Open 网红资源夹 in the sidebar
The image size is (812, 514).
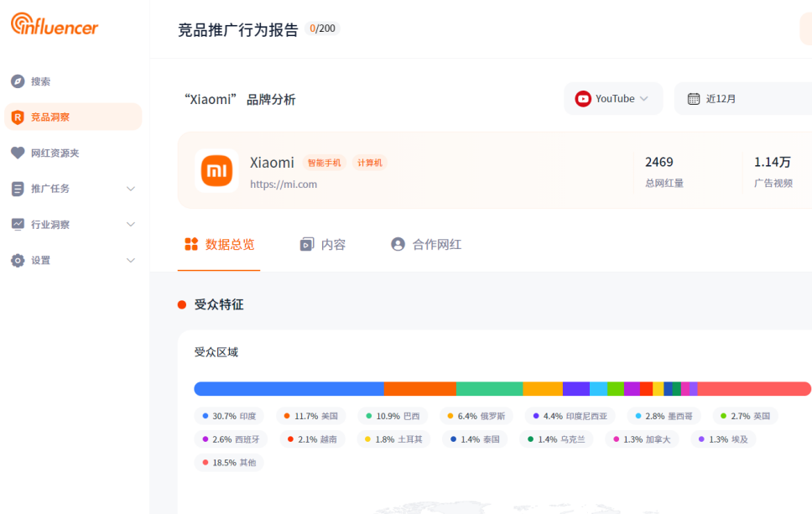click(72, 153)
